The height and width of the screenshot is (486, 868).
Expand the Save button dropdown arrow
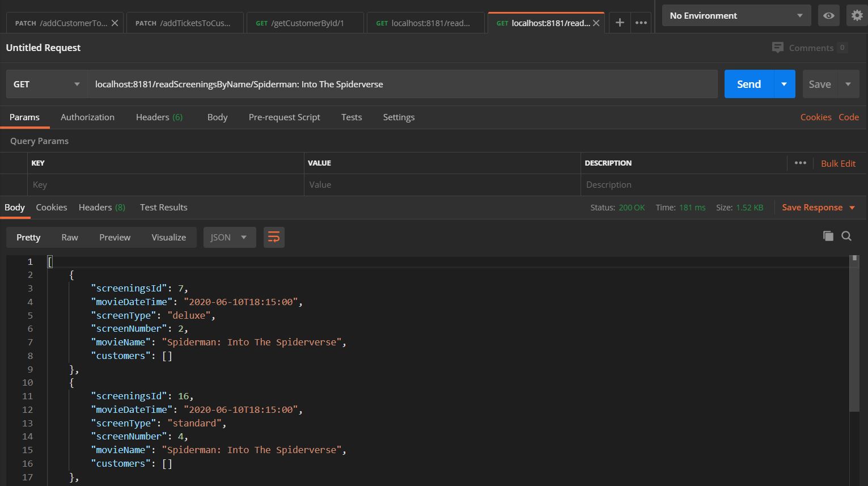[848, 84]
